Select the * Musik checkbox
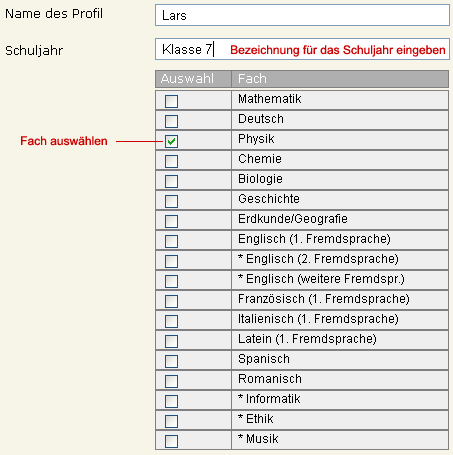453x455 pixels. pyautogui.click(x=171, y=441)
